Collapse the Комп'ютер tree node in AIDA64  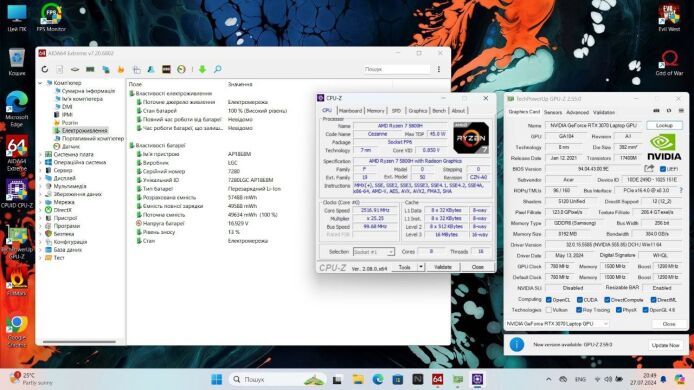pos(40,83)
